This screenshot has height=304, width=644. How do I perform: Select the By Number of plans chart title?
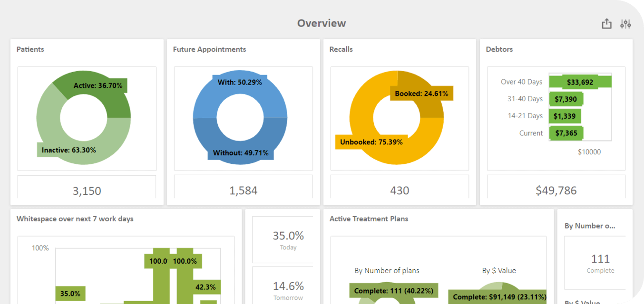click(387, 271)
